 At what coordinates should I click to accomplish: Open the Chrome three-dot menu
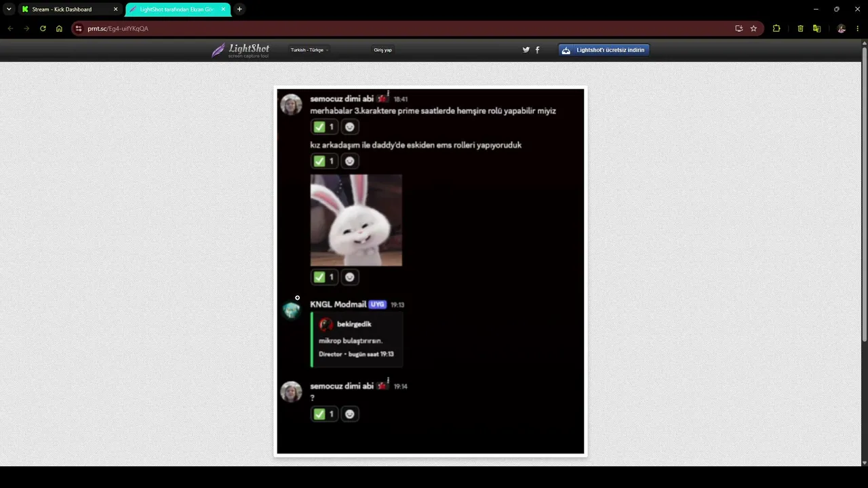pos(858,28)
